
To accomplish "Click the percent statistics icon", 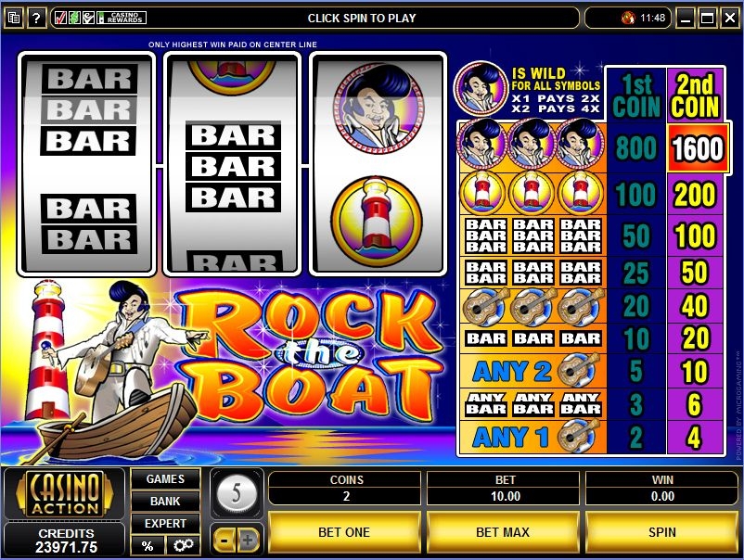I will [148, 545].
